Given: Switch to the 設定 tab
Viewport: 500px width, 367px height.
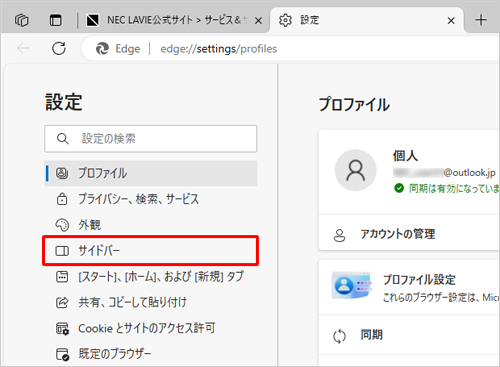Looking at the screenshot, I should (367, 20).
